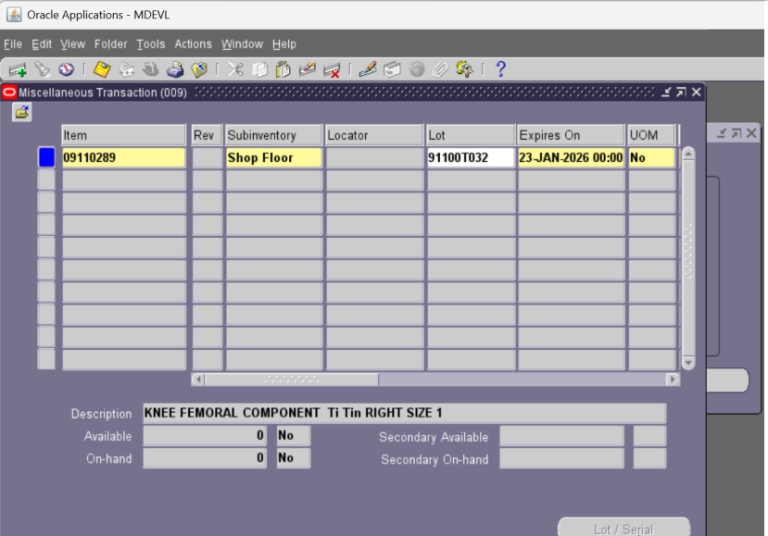This screenshot has height=536, width=768.
Task: Click the Switch Responsibility toolbar icon
Action: click(150, 70)
